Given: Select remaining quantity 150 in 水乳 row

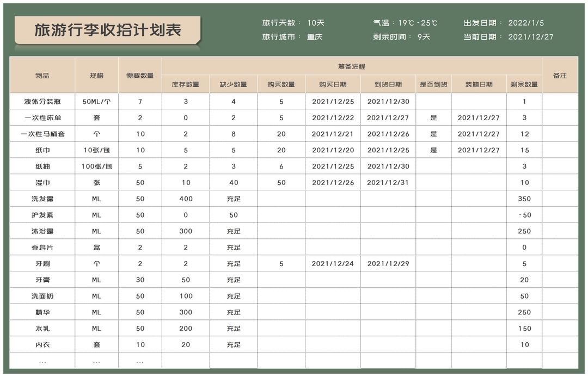Looking at the screenshot, I should coord(524,328).
